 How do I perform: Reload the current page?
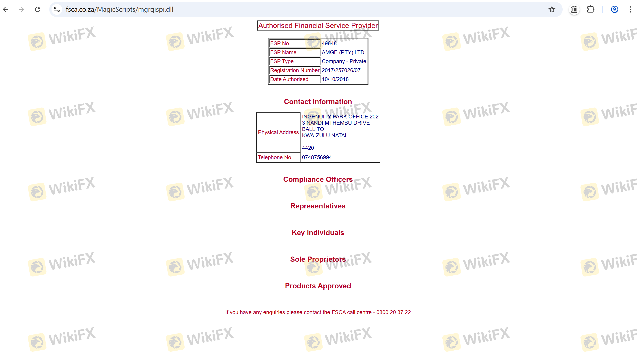click(x=37, y=9)
